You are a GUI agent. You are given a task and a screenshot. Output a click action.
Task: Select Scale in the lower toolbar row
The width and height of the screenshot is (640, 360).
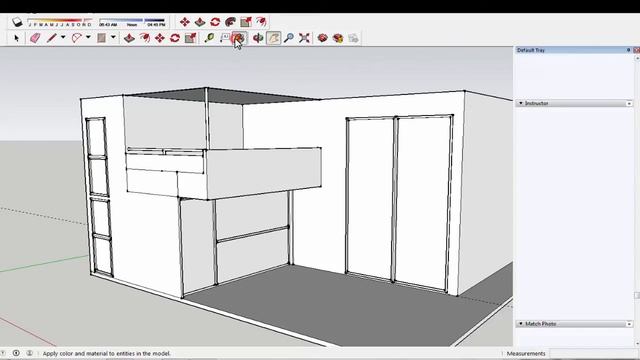click(x=190, y=38)
